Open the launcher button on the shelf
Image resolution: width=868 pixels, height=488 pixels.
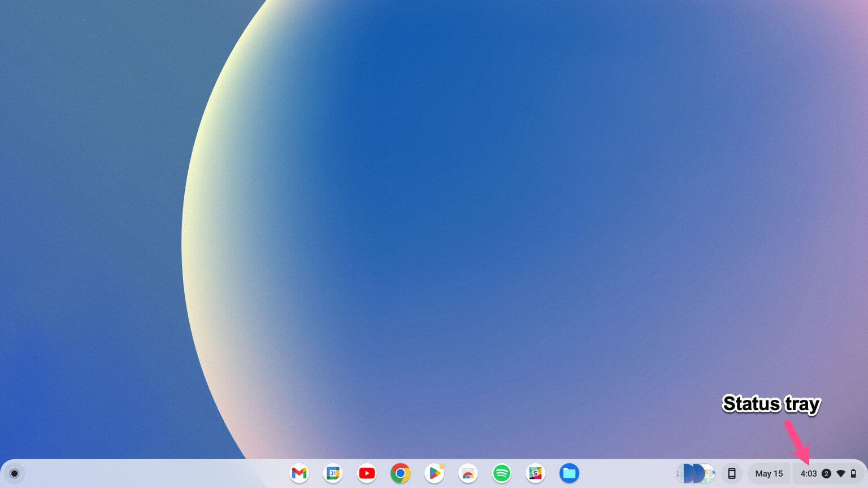coord(15,473)
